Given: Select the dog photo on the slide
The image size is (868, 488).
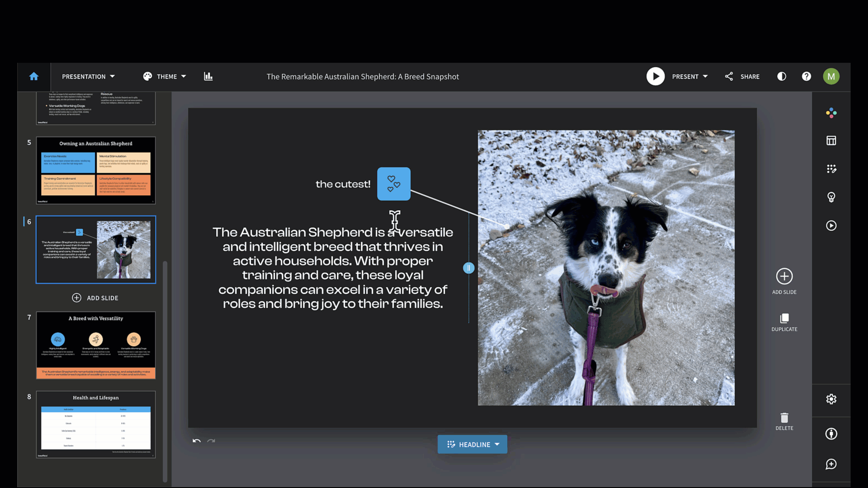Looking at the screenshot, I should pyautogui.click(x=606, y=268).
